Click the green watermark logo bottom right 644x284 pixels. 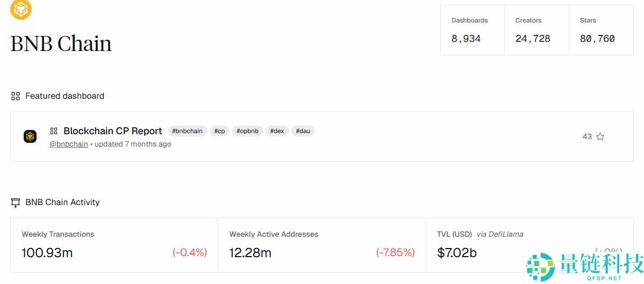coord(540,267)
